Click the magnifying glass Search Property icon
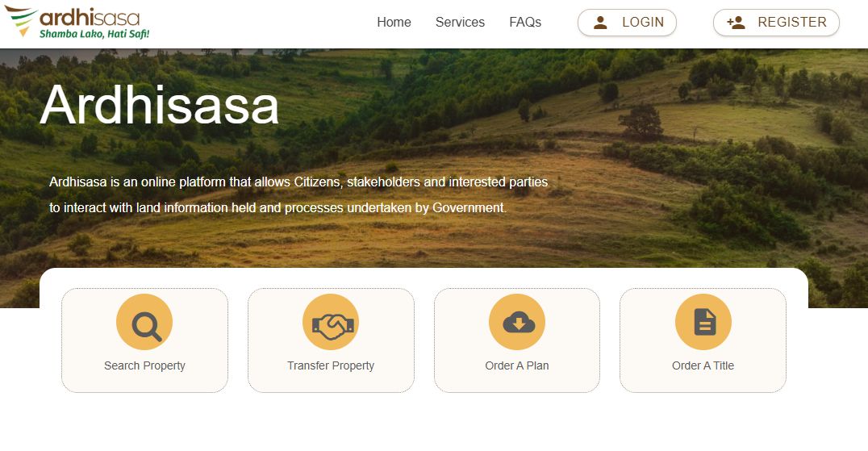This screenshot has width=868, height=451. (x=144, y=322)
